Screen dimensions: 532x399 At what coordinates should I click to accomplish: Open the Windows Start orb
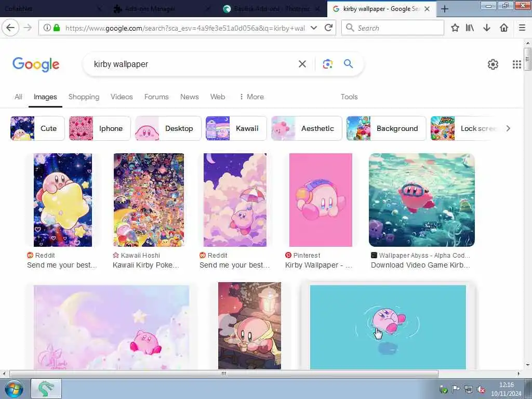(x=14, y=389)
